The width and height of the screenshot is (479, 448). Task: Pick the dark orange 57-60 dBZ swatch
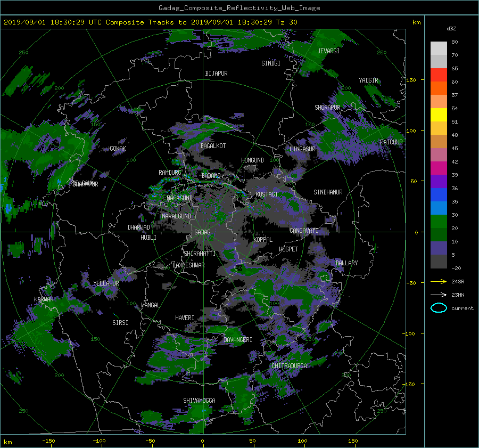tap(439, 88)
